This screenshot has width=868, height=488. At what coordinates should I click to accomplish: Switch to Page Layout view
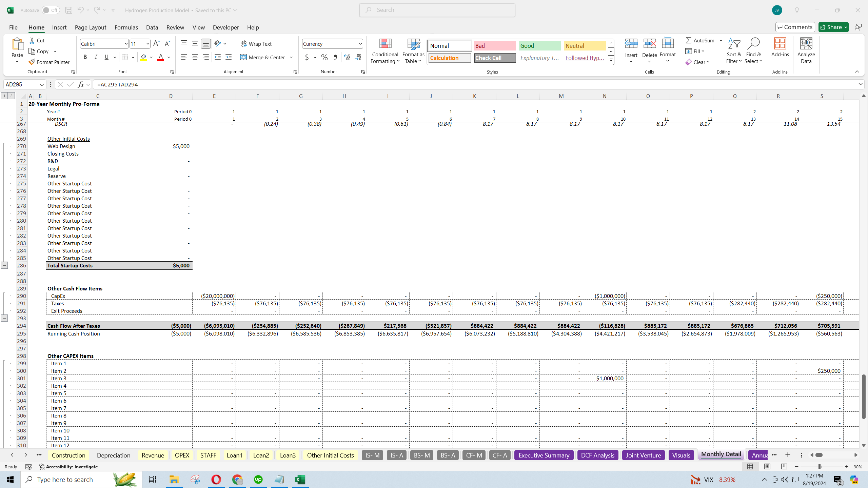click(x=767, y=467)
